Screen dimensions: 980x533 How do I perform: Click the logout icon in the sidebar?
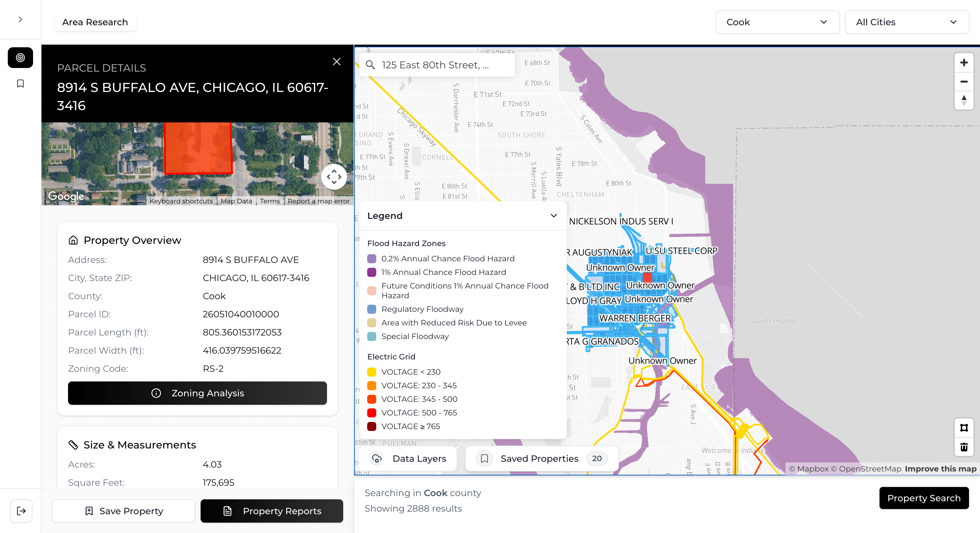click(x=21, y=511)
